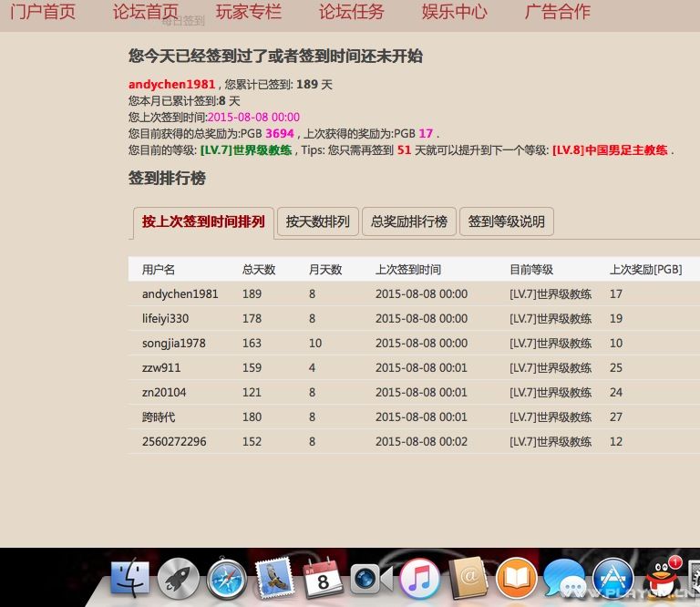Switch to 按天数排列 tab
This screenshot has width=700, height=607.
317,221
